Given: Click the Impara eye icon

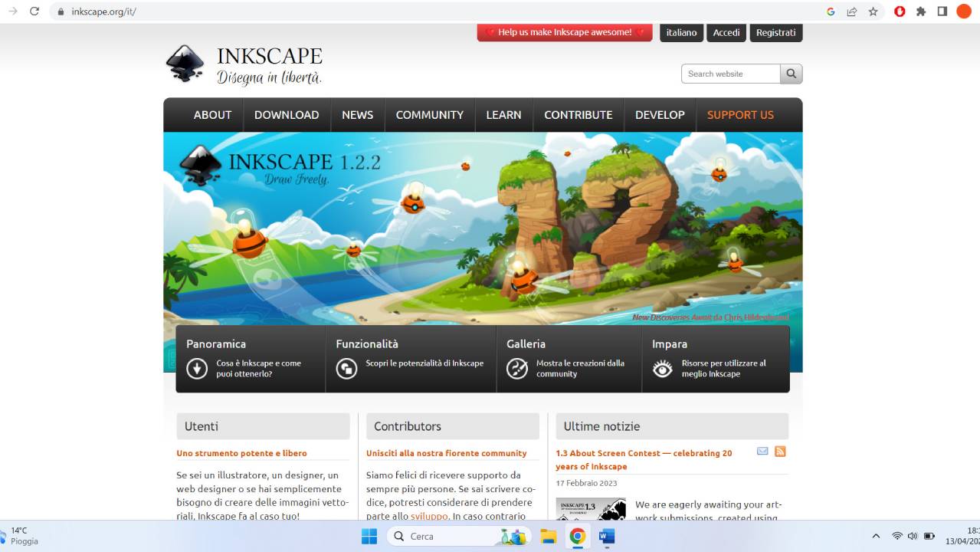Looking at the screenshot, I should click(663, 369).
